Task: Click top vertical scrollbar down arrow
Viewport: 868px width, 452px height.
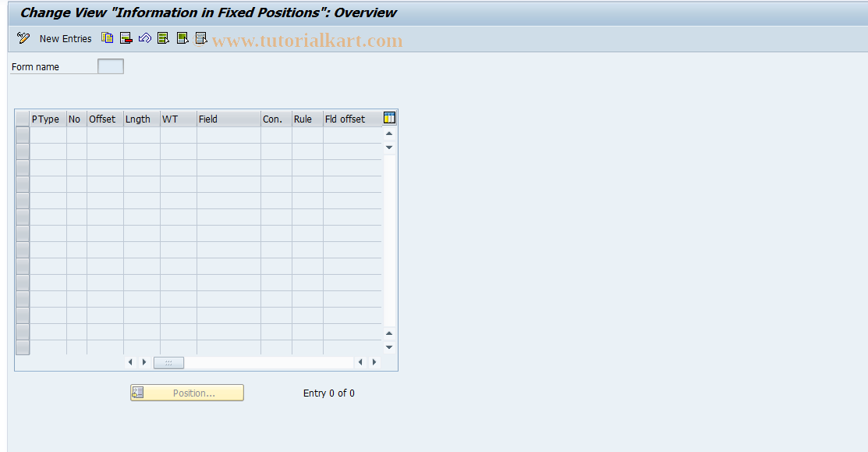Action: pos(389,148)
